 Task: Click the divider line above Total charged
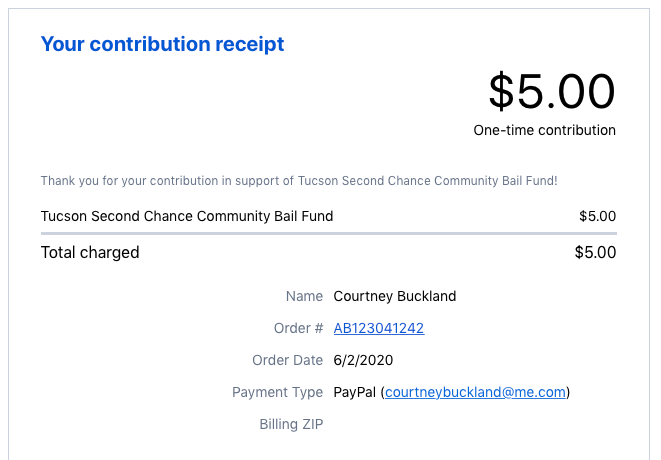pos(328,233)
